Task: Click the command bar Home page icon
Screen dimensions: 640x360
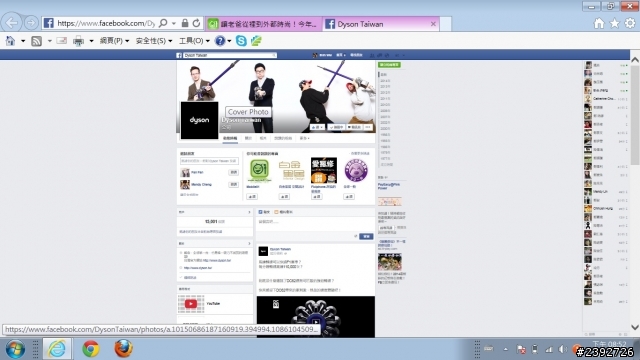Action: 10,41
